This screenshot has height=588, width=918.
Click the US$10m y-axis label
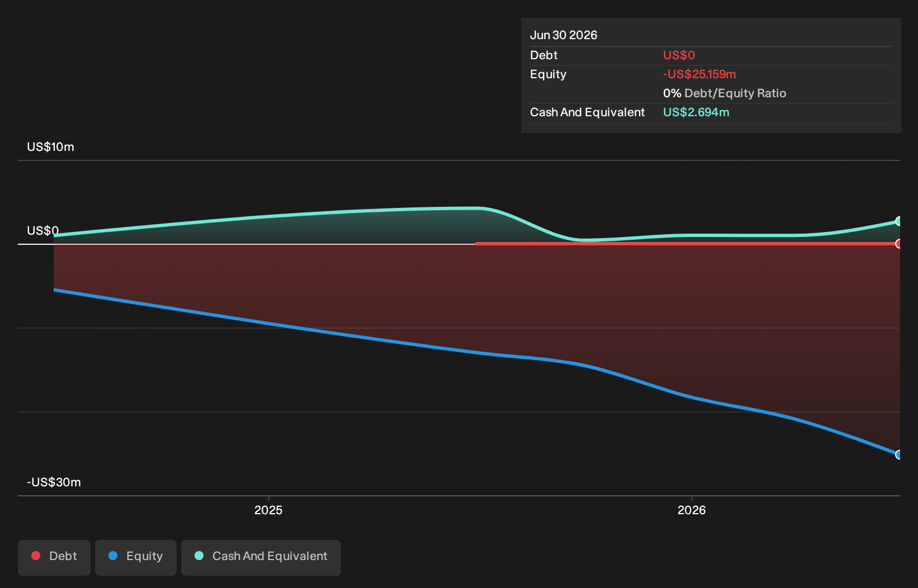click(50, 147)
